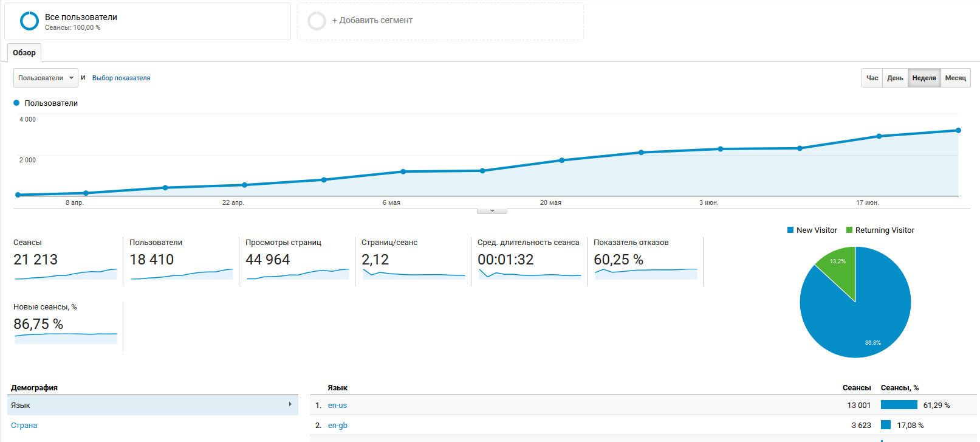The height and width of the screenshot is (442, 980).
Task: Select weekly Неделя graph view
Action: 924,78
